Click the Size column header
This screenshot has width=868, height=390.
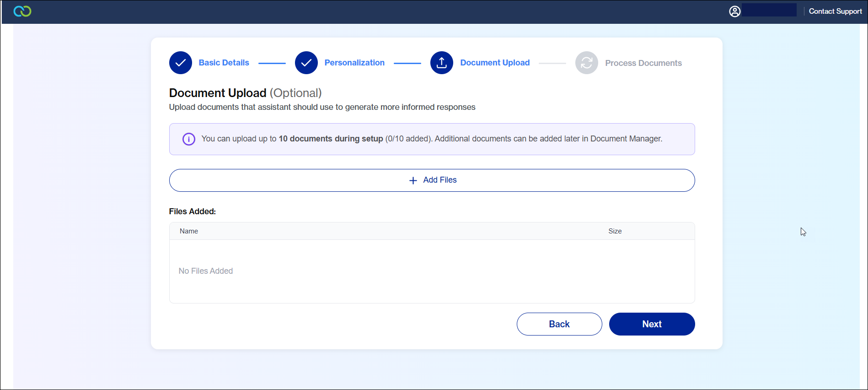click(615, 231)
